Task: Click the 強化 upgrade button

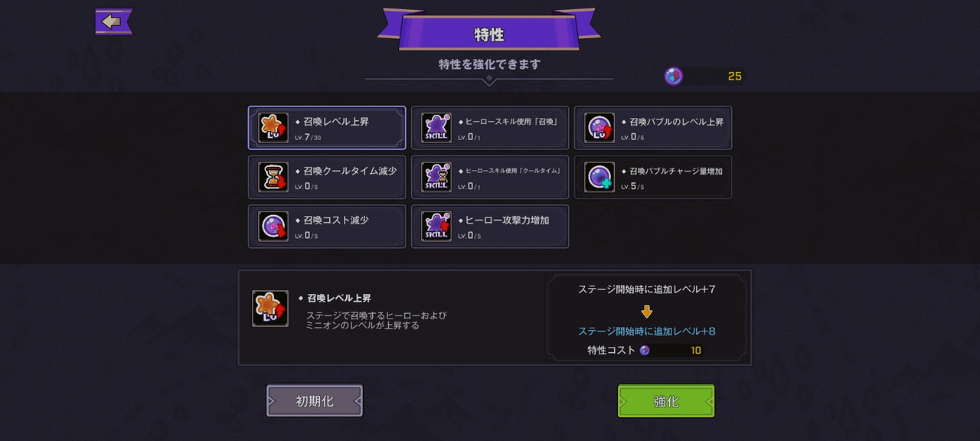Action: (x=666, y=401)
